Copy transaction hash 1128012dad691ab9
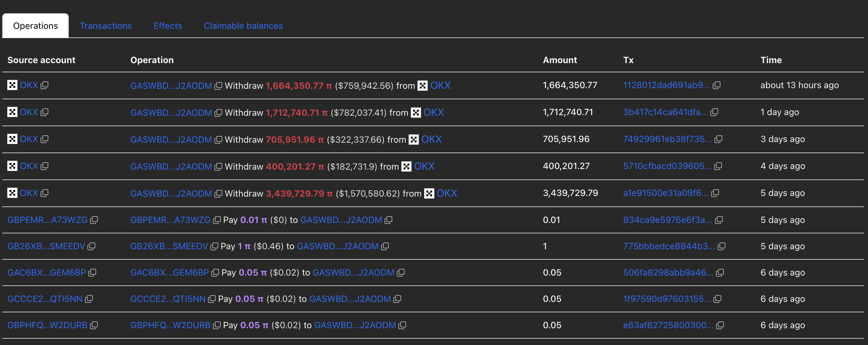Screen dimensions: 868x345 coord(717,85)
